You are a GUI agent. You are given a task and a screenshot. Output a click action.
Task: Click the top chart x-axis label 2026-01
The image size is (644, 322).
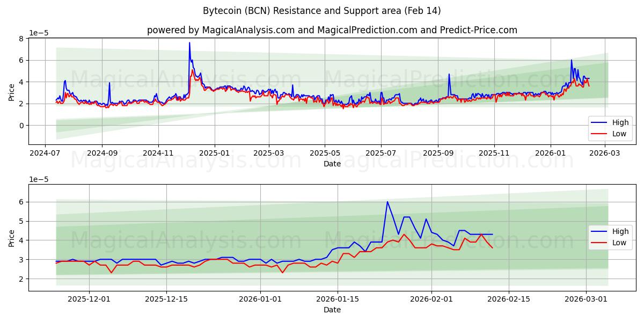coord(551,153)
